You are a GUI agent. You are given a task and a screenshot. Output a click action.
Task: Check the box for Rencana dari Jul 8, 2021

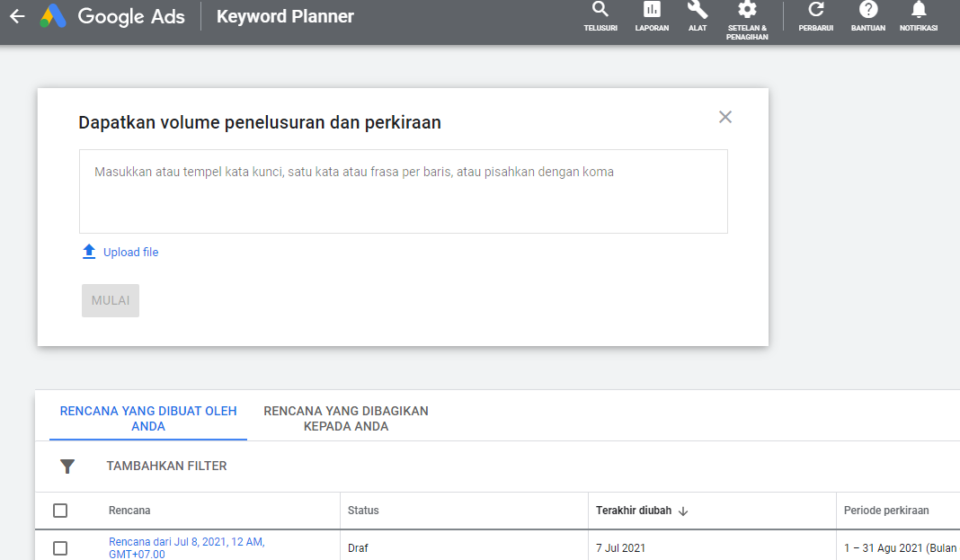pyautogui.click(x=60, y=548)
